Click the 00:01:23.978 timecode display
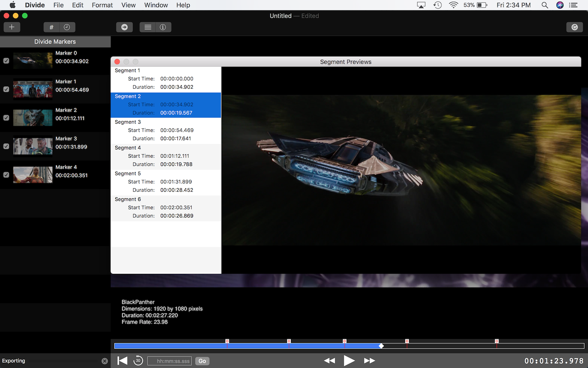 [554, 361]
